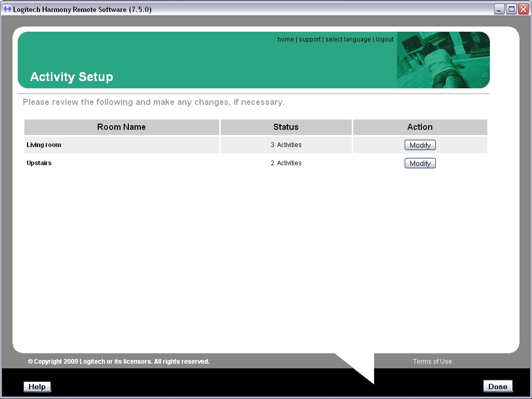The height and width of the screenshot is (399, 532).
Task: Click the 3 Activities status text
Action: pyautogui.click(x=286, y=145)
